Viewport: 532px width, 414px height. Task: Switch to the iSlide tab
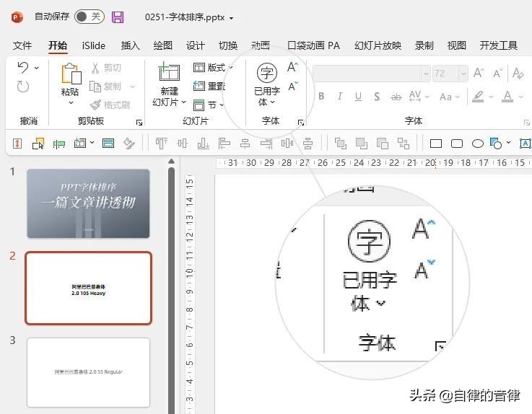pos(94,45)
